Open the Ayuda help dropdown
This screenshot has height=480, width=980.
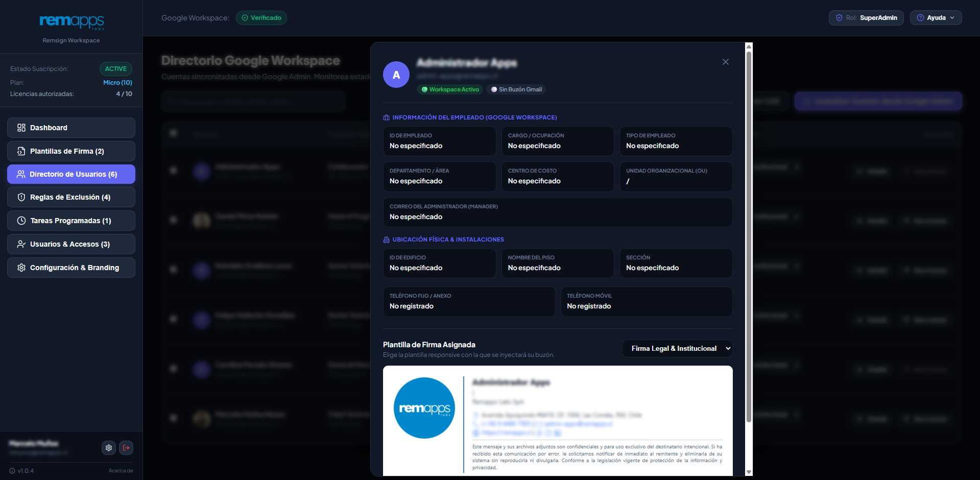pos(936,18)
